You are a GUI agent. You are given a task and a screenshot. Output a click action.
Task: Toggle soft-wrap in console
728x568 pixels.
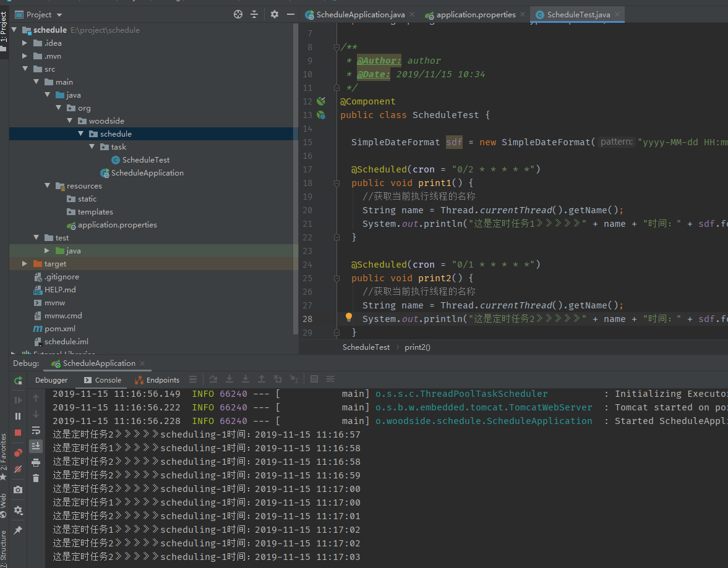36,430
